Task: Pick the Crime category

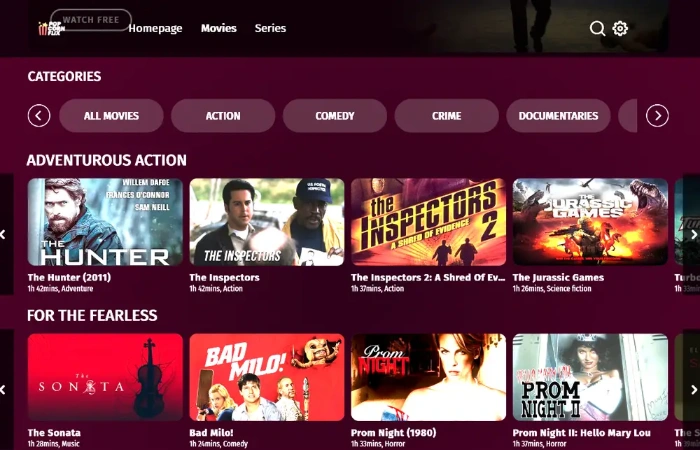Action: [x=446, y=116]
